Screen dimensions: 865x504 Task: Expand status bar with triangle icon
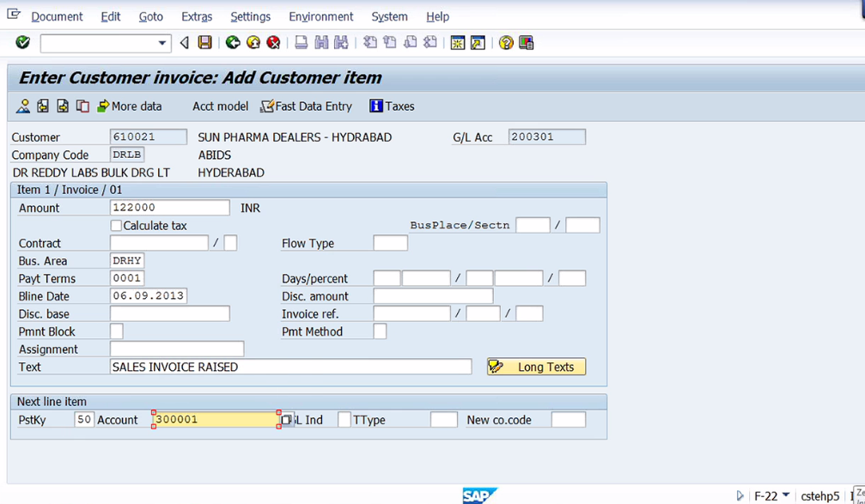pyautogui.click(x=740, y=495)
